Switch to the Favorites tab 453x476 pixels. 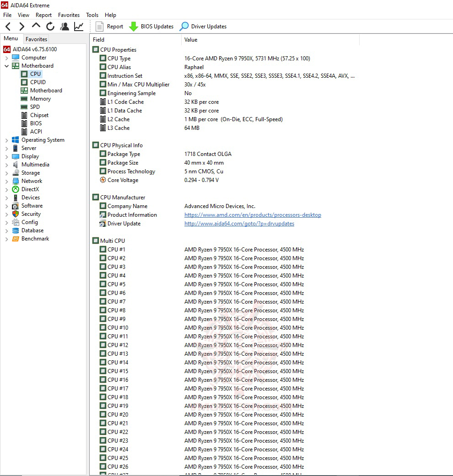tap(36, 39)
